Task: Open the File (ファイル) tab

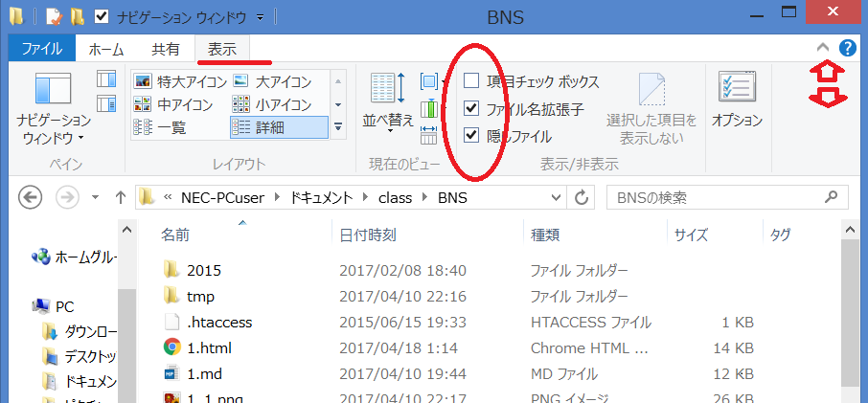Action: coord(42,49)
